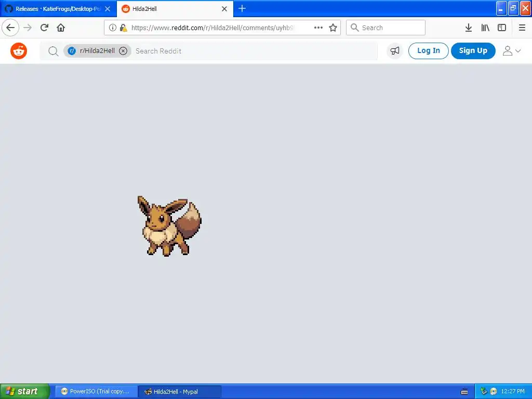
Task: Restore down the browser window
Action: click(513, 8)
